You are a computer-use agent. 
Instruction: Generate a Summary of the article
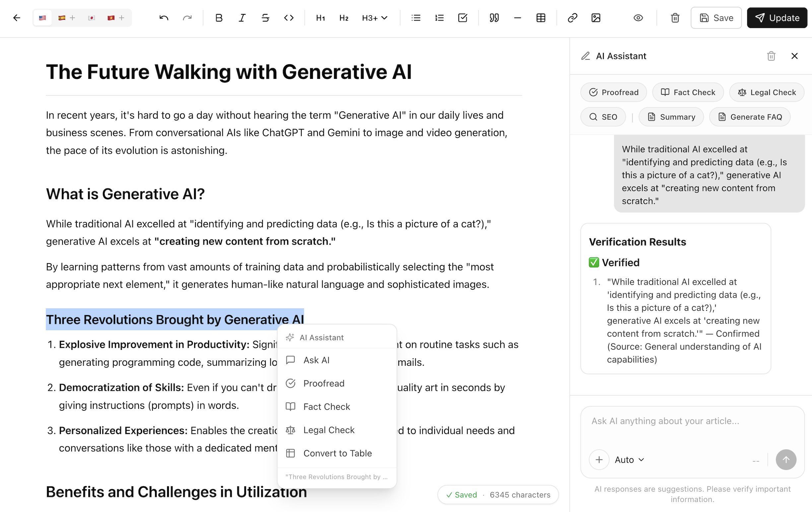point(671,117)
